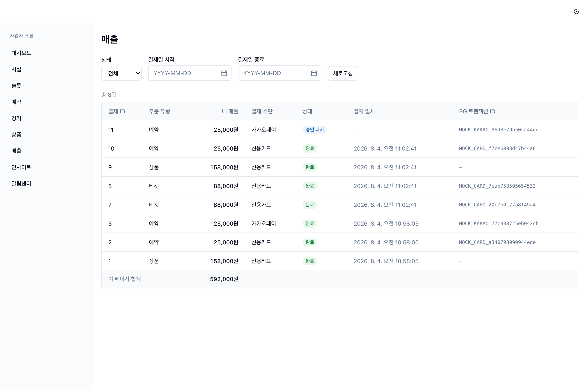
Task: Select transaction MOCK_CARD_20c7b0c77a8f49a4
Action: click(497, 205)
